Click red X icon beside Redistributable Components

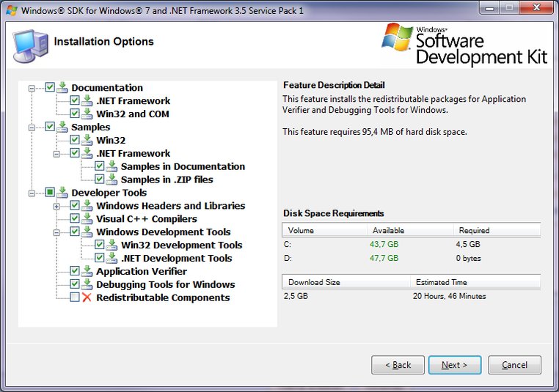(x=87, y=297)
